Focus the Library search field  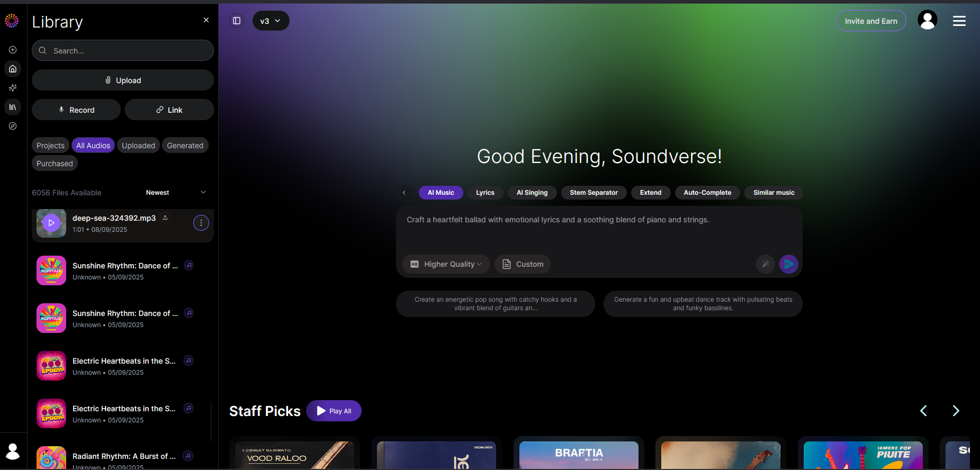point(123,50)
